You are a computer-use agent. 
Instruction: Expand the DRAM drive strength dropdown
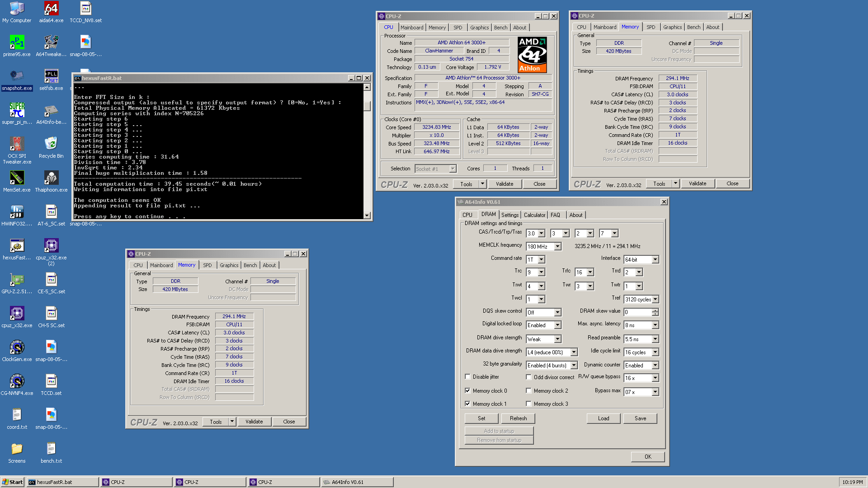click(557, 339)
